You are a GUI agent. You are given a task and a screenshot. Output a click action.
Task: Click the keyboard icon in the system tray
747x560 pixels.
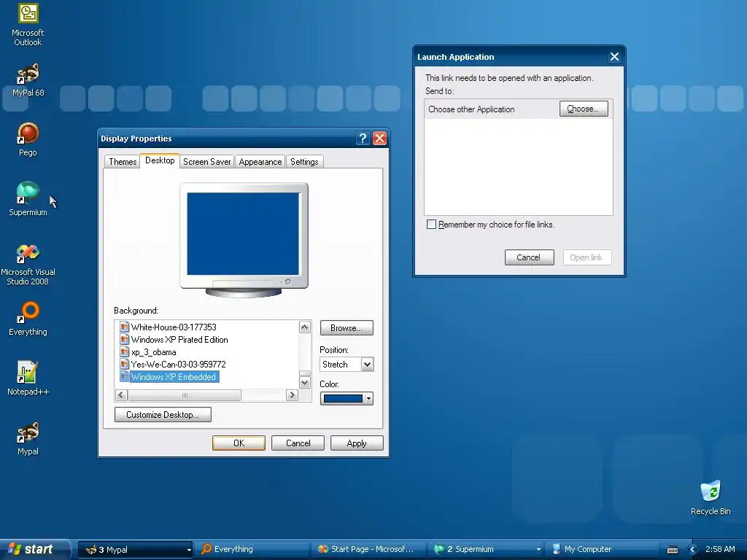(672, 550)
